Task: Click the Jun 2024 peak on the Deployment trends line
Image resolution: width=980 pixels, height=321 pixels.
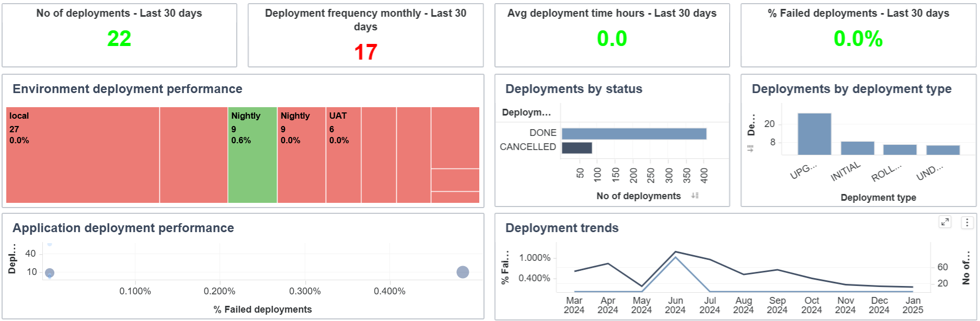Action: pyautogui.click(x=676, y=252)
